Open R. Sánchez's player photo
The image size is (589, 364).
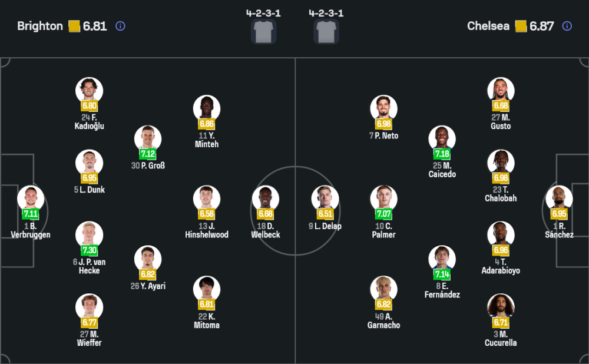559,198
